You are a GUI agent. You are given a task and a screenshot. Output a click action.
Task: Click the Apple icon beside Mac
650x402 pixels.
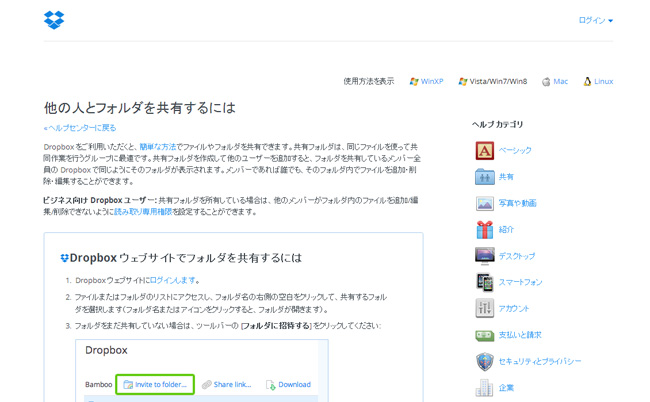click(546, 82)
